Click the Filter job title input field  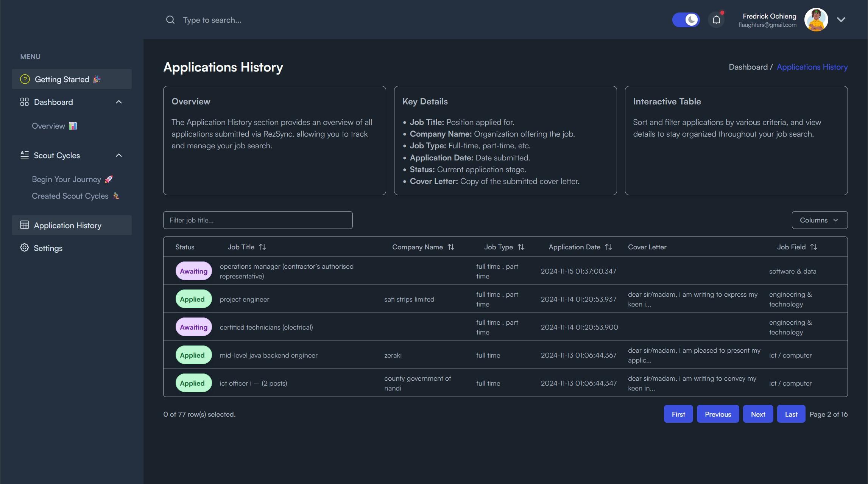coord(257,219)
